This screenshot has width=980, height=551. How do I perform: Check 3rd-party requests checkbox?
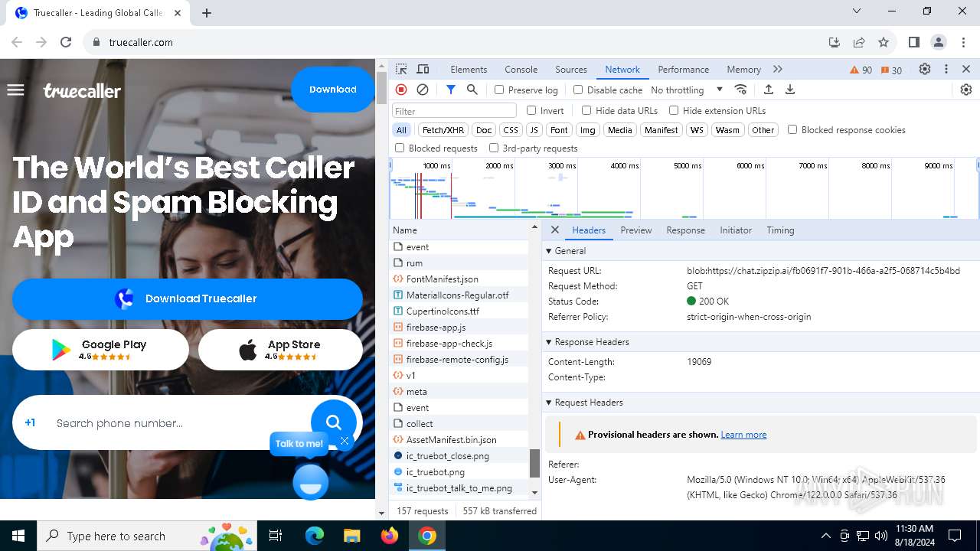494,148
